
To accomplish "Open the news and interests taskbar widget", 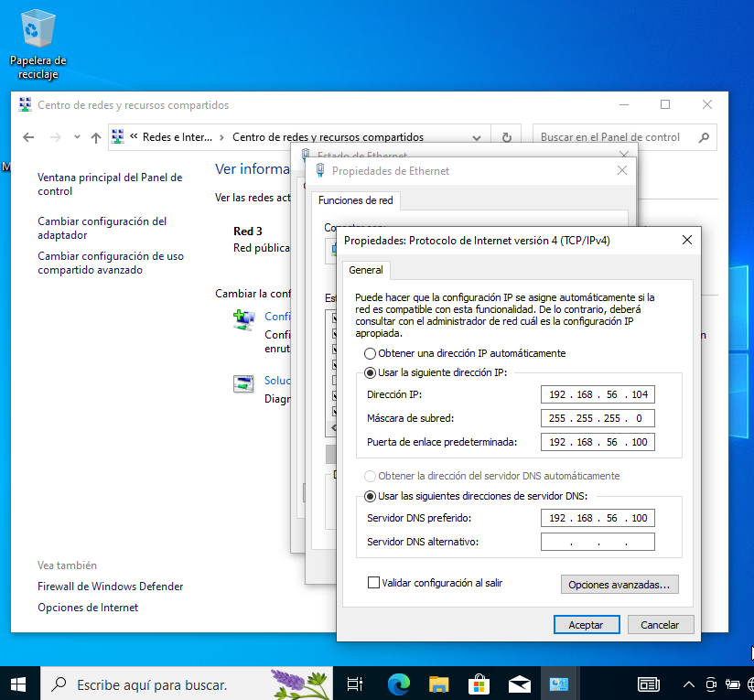I will [x=648, y=684].
